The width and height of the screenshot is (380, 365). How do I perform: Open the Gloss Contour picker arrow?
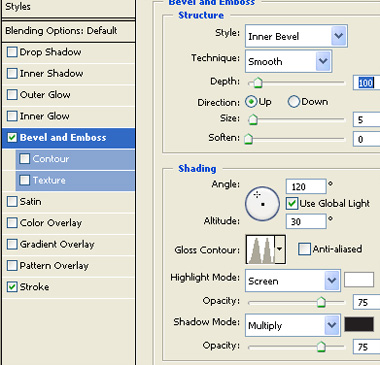click(280, 249)
